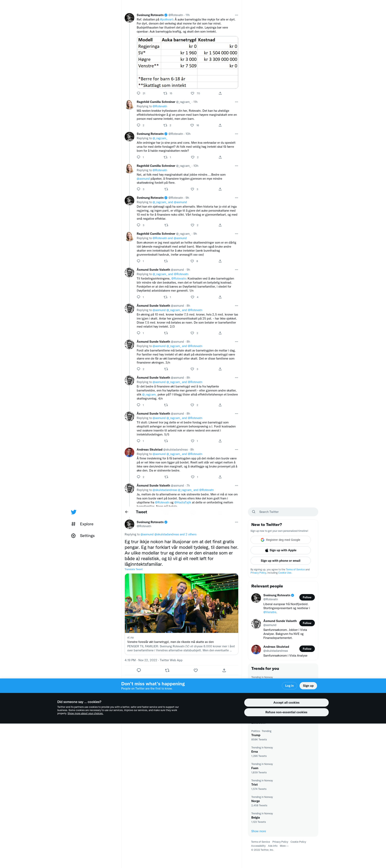Like the main tweet by Sveinung Rotevatn
Screen dimensions: 386x868
point(196,670)
